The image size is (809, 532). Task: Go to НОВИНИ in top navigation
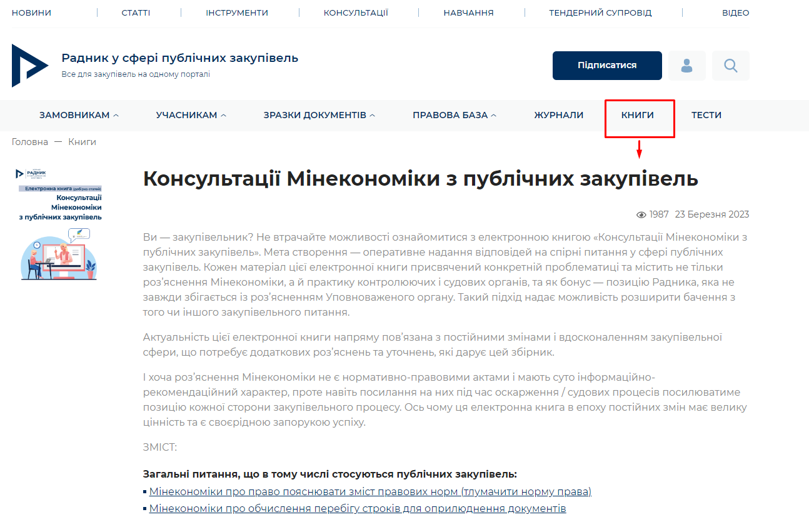31,13
